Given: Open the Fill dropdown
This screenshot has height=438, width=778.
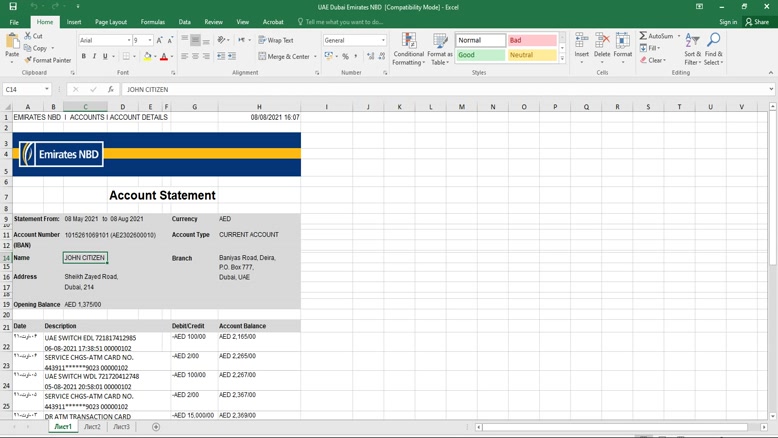Looking at the screenshot, I should pyautogui.click(x=650, y=48).
